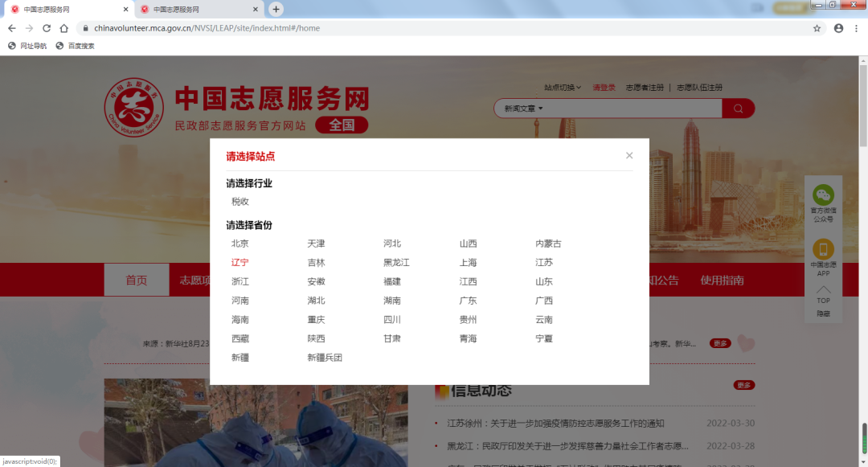Select 西藏 province

pos(240,338)
